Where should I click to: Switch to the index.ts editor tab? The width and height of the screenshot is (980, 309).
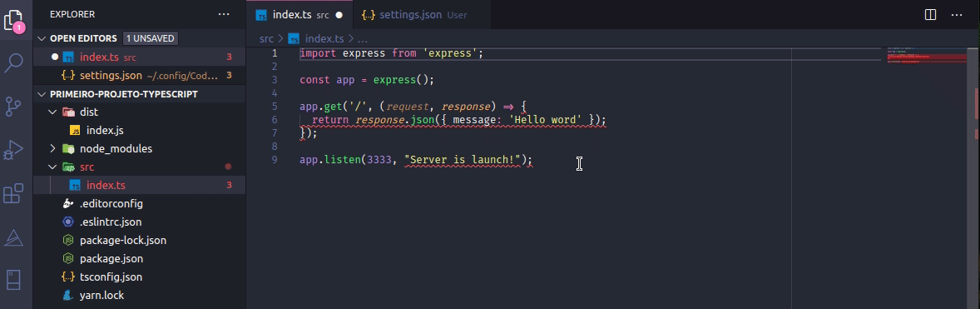click(x=300, y=14)
